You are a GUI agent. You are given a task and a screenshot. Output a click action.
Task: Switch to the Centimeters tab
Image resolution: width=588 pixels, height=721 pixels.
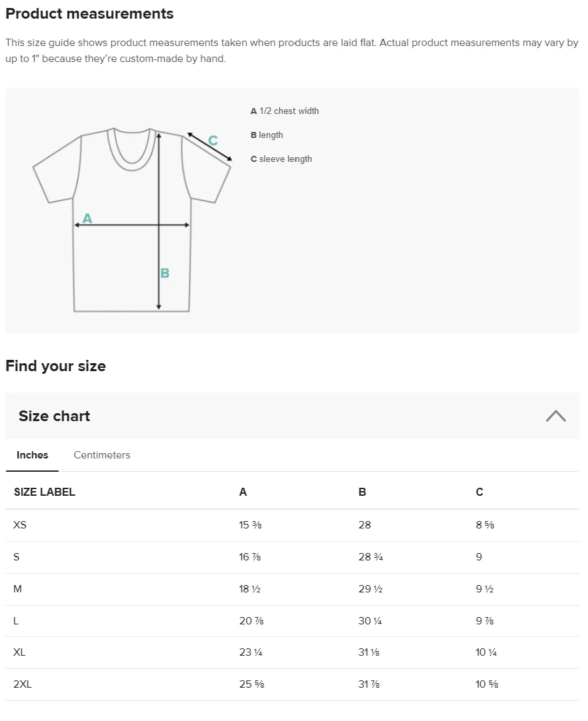click(102, 454)
